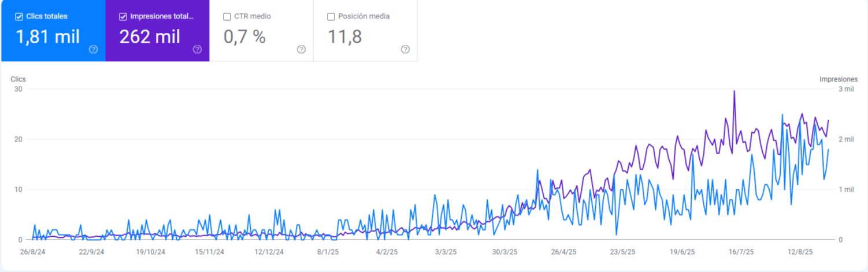868x272 pixels.
Task: Click the 3 mil axis value
Action: [845, 89]
